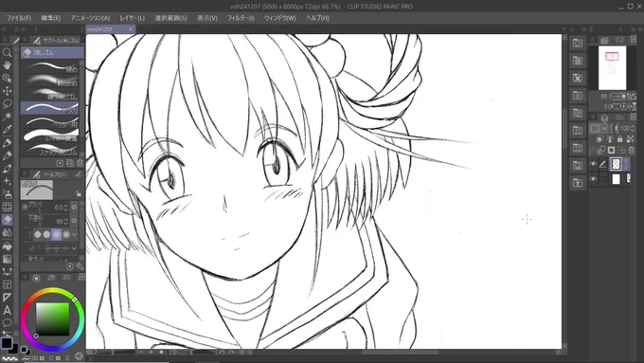Image resolution: width=644 pixels, height=363 pixels.
Task: Open the ファイル(F) menu
Action: (19, 18)
